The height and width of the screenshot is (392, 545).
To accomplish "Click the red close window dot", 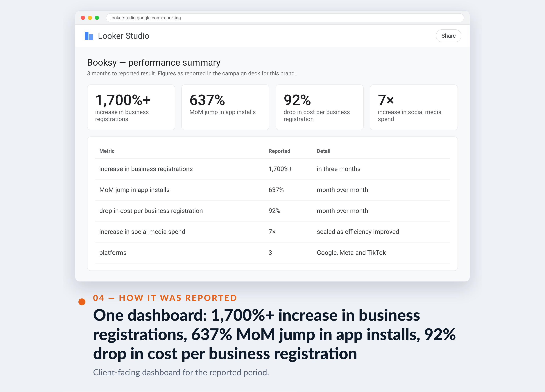I will tap(83, 18).
